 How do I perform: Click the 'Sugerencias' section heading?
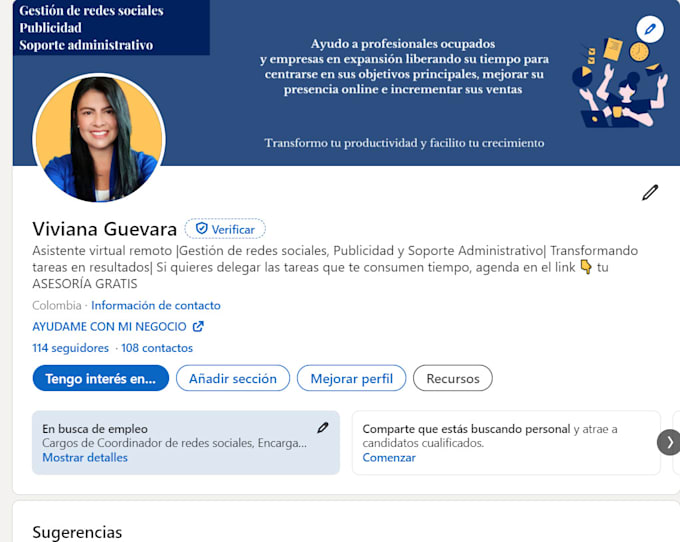point(77,532)
